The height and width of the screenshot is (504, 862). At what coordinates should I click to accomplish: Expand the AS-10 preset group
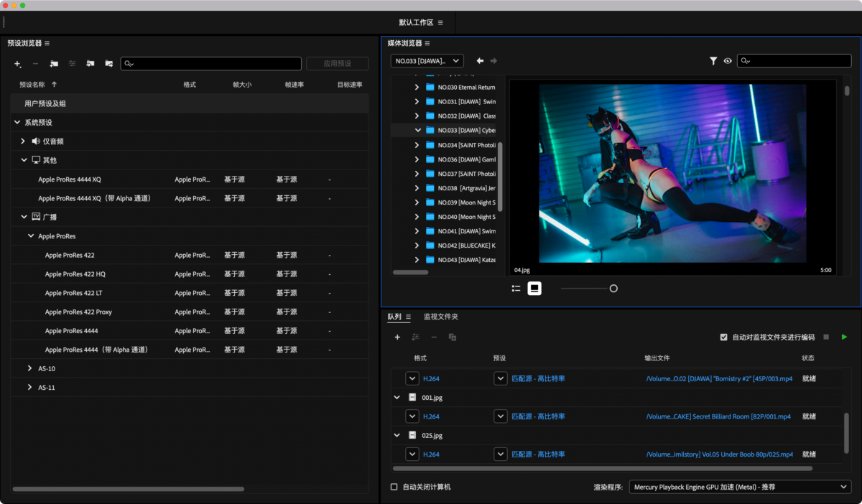pos(29,368)
